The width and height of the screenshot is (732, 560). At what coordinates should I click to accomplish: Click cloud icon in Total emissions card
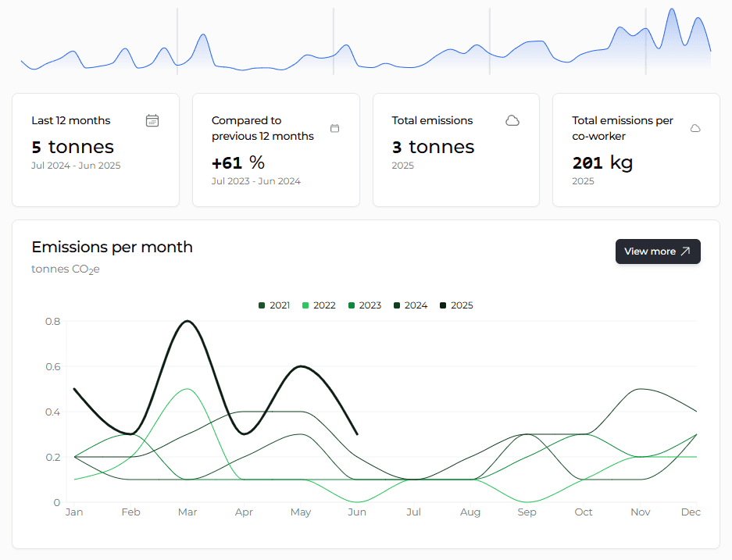512,120
